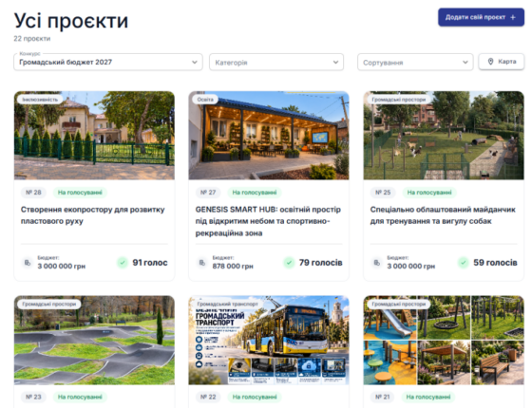The width and height of the screenshot is (532, 408).
Task: Open the GENESIS SMART HUB project title
Action: pyautogui.click(x=268, y=221)
